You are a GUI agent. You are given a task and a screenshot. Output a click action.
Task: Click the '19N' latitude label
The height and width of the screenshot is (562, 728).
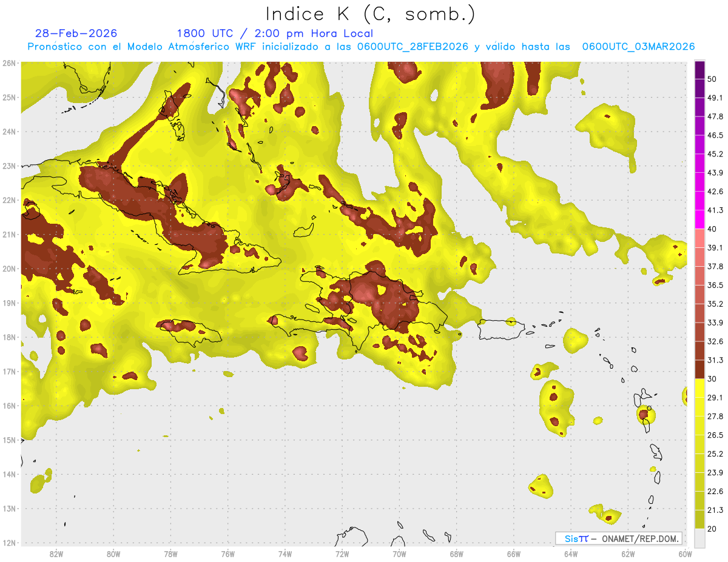tap(9, 303)
